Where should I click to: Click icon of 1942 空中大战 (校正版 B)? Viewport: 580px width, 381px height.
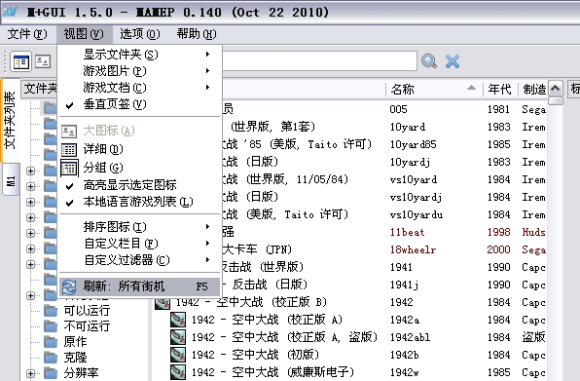(x=162, y=303)
